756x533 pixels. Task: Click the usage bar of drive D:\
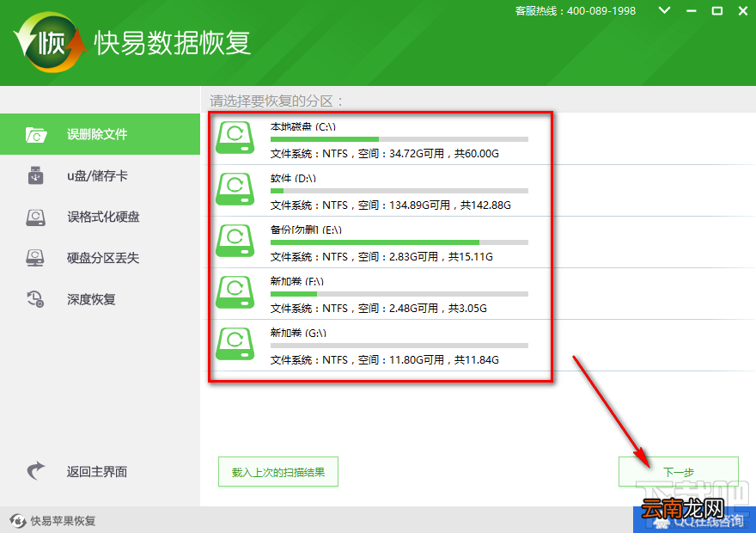coord(399,191)
